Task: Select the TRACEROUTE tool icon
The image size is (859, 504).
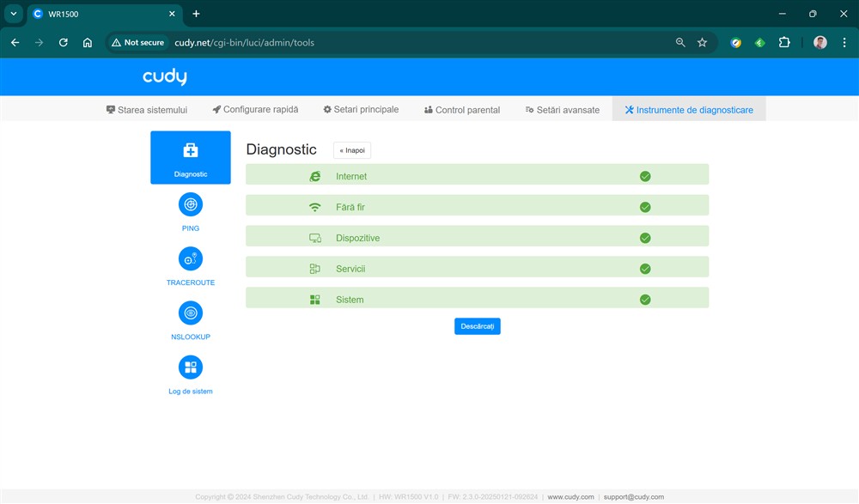Action: coord(190,258)
